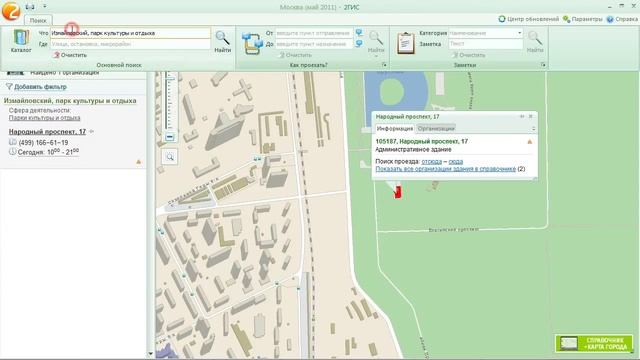This screenshot has height=360, width=640.
Task: Click Найти in Заметки group
Action: coord(535,42)
